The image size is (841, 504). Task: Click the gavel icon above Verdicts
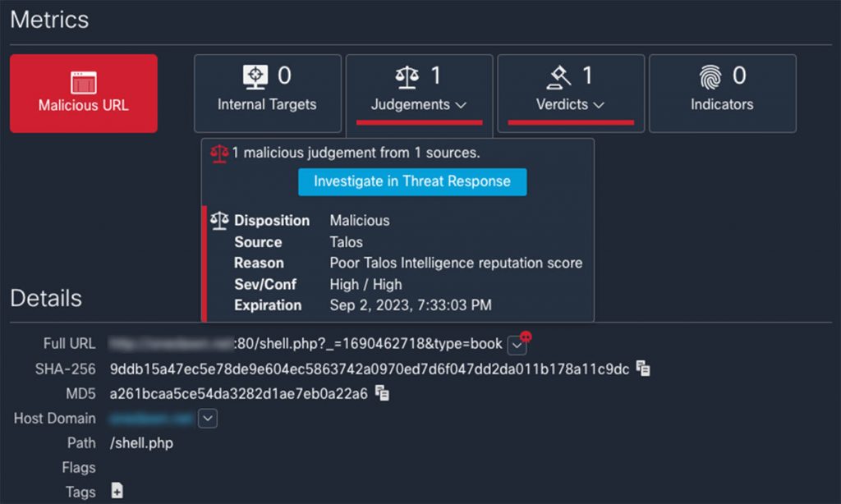pos(558,76)
